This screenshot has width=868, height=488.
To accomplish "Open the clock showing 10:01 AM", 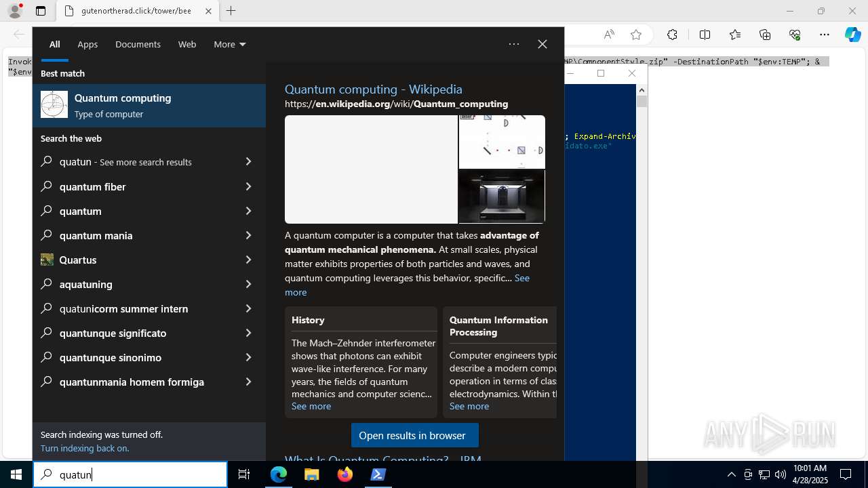I will pyautogui.click(x=810, y=474).
